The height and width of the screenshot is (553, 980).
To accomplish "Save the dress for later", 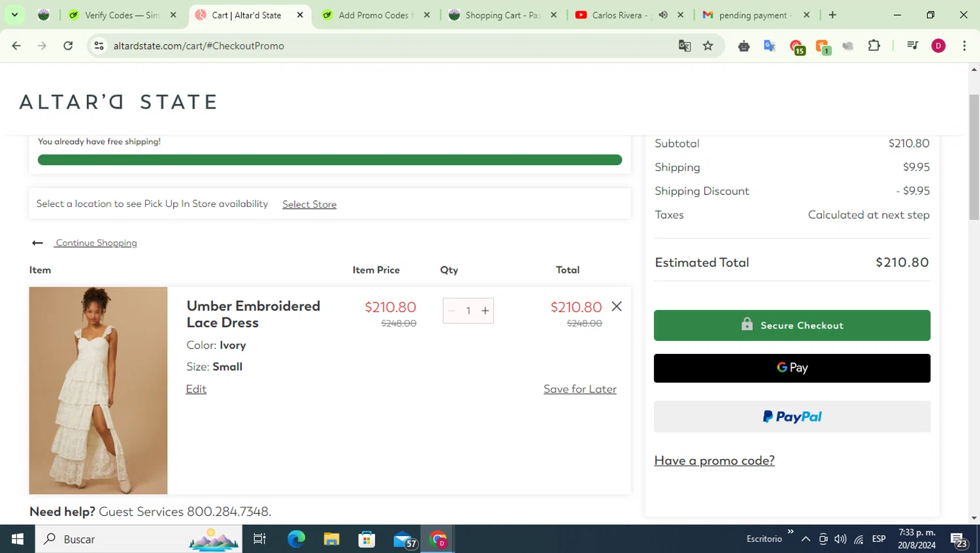I will pyautogui.click(x=580, y=389).
